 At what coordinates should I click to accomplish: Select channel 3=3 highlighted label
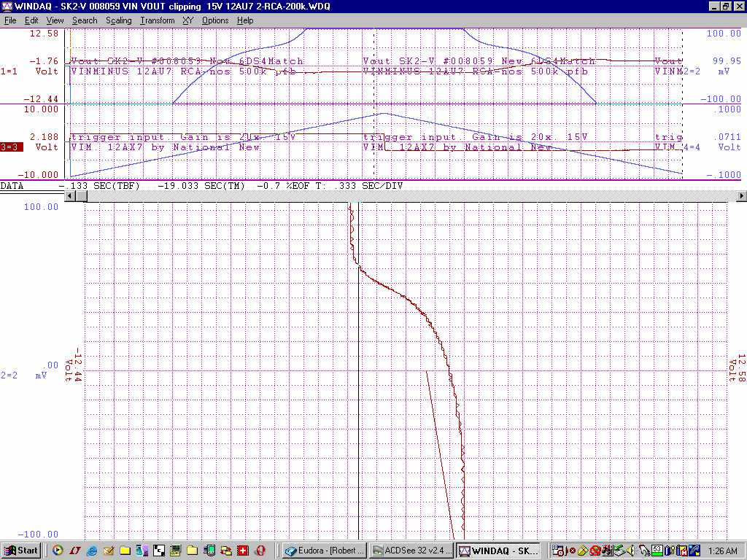[10, 147]
